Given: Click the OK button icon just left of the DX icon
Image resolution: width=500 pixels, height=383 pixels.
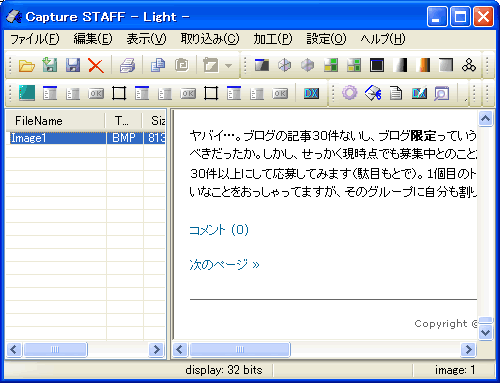Looking at the screenshot, I should point(280,94).
